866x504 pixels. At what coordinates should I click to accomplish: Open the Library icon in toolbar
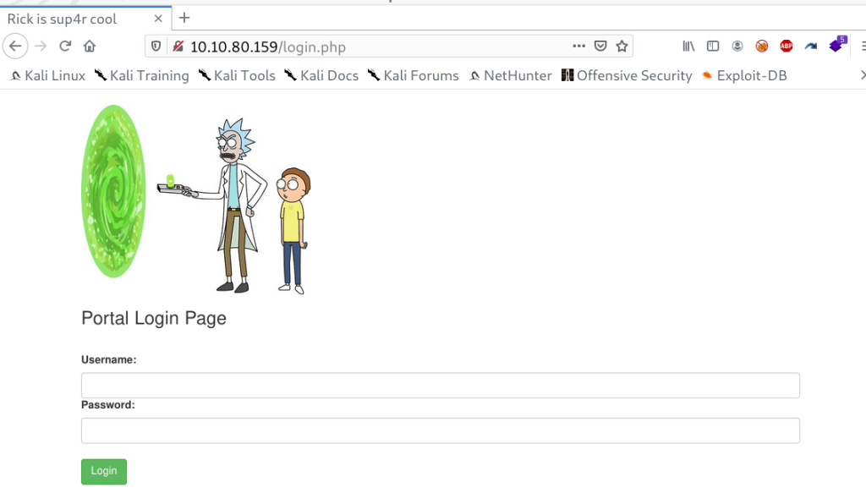tap(688, 47)
